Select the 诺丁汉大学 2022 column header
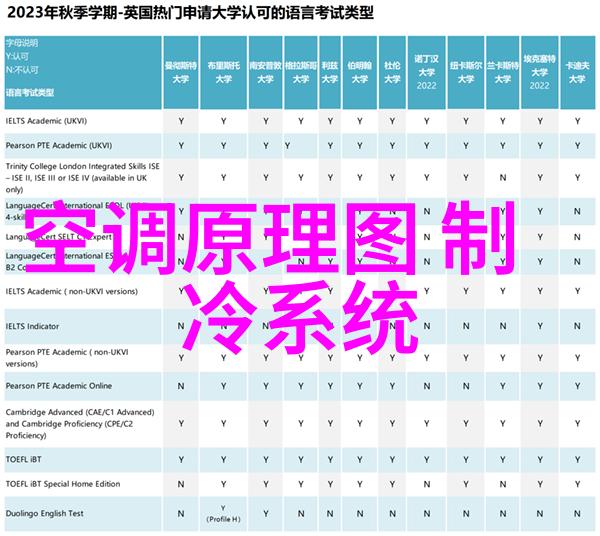Screen dimensions: 600x536 [x=427, y=70]
